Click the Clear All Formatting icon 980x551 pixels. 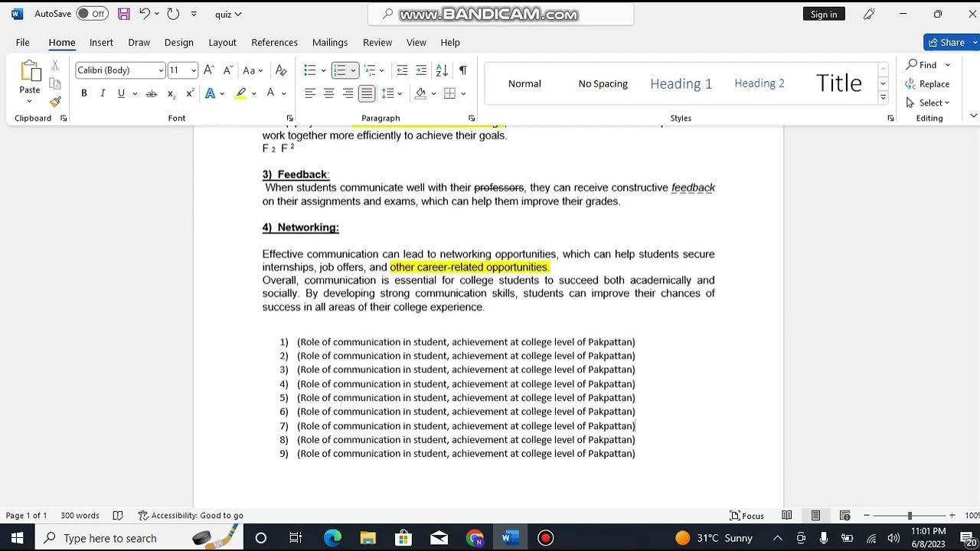coord(281,70)
